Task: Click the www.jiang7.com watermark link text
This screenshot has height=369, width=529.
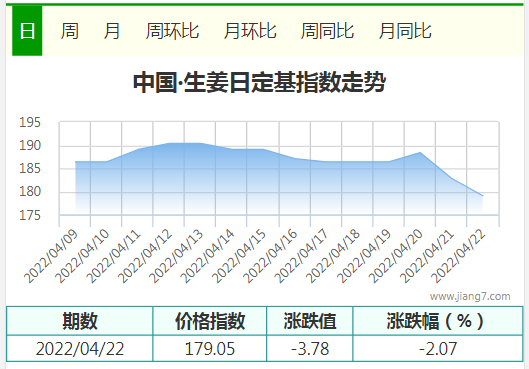Action: [470, 296]
